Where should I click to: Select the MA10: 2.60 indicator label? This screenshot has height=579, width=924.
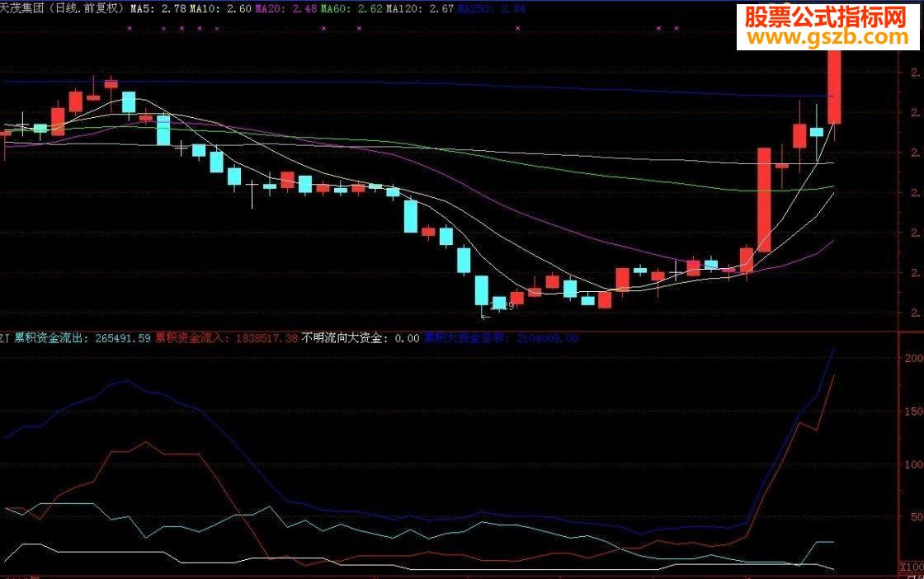tap(220, 9)
